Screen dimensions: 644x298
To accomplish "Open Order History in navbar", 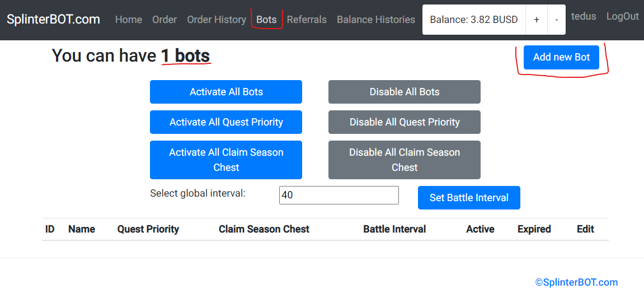I will coord(217,20).
